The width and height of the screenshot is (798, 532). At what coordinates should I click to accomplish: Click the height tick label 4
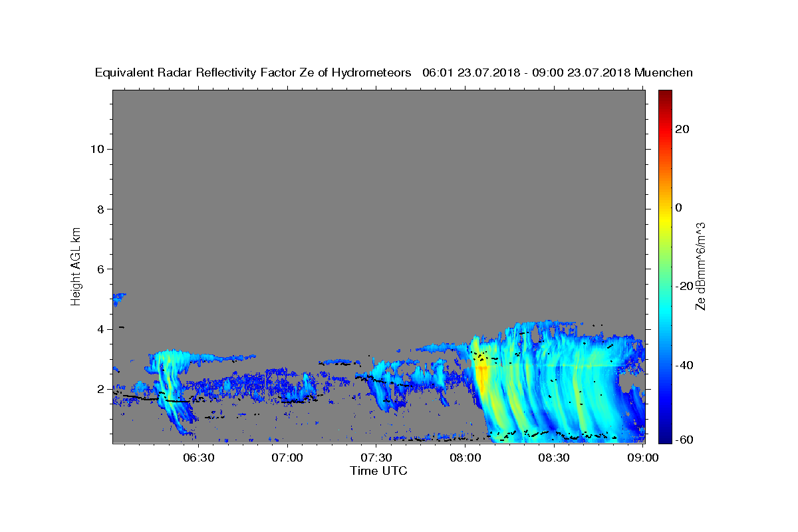coord(101,329)
